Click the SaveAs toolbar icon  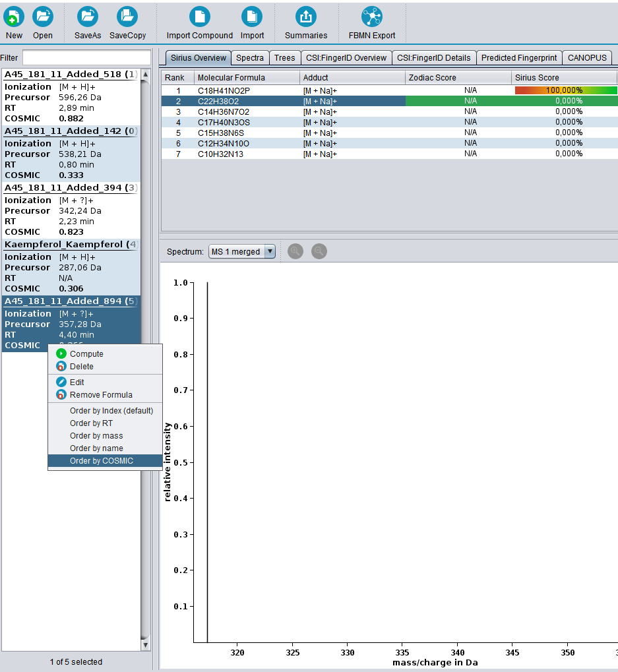88,17
